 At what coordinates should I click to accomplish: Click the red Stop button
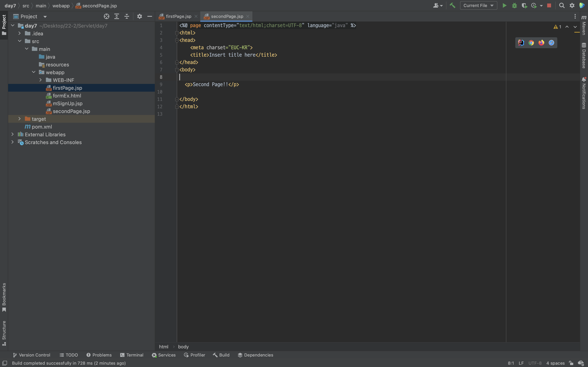549,6
